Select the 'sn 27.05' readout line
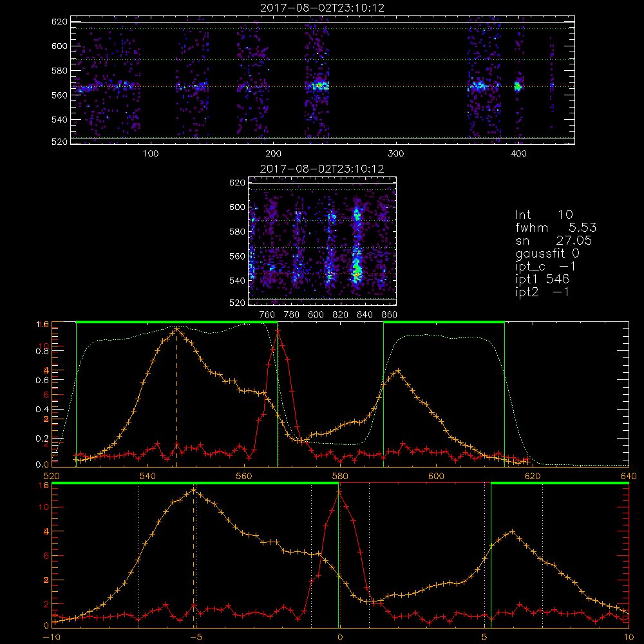Viewport: 644px width, 644px height. (553, 240)
